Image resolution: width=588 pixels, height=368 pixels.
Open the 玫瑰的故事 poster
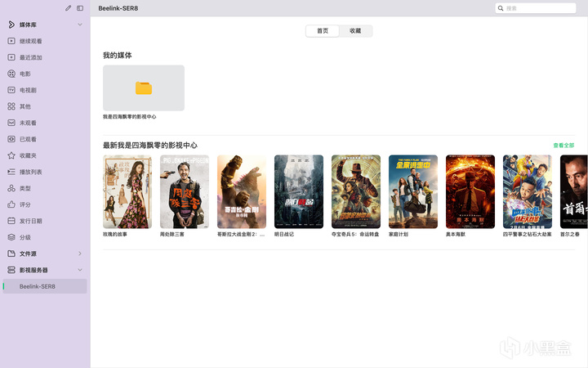(127, 191)
